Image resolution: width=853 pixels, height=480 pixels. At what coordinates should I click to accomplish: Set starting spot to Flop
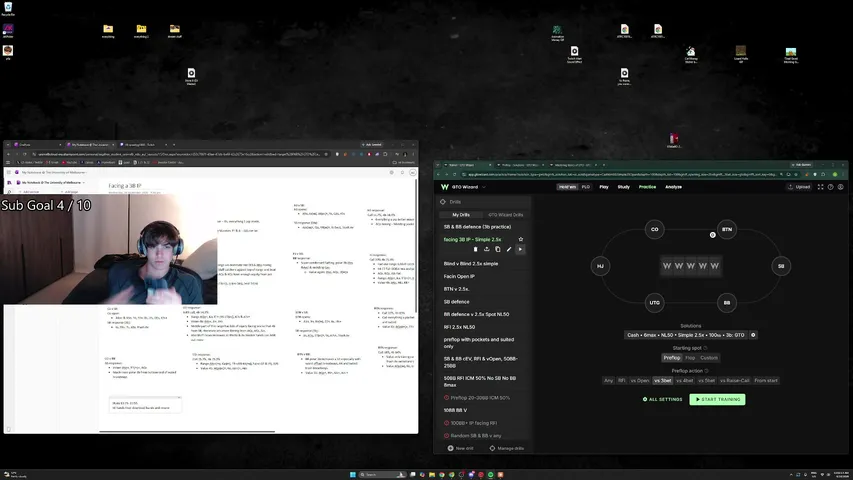[x=690, y=358]
